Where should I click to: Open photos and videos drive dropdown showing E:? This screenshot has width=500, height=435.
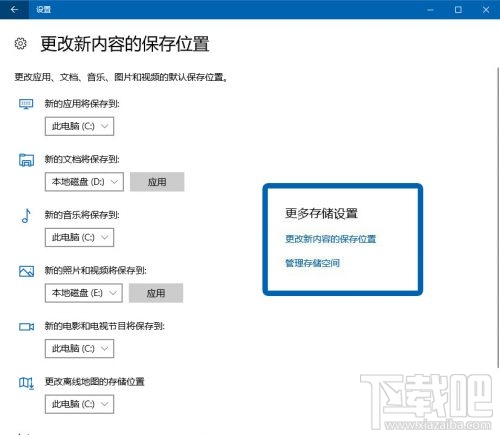(x=84, y=293)
